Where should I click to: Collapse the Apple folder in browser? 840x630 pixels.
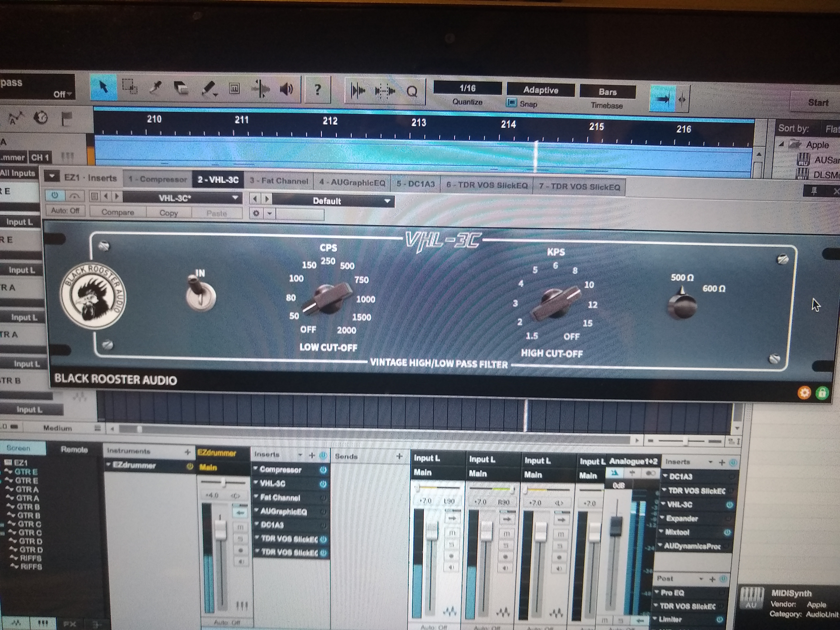781,145
